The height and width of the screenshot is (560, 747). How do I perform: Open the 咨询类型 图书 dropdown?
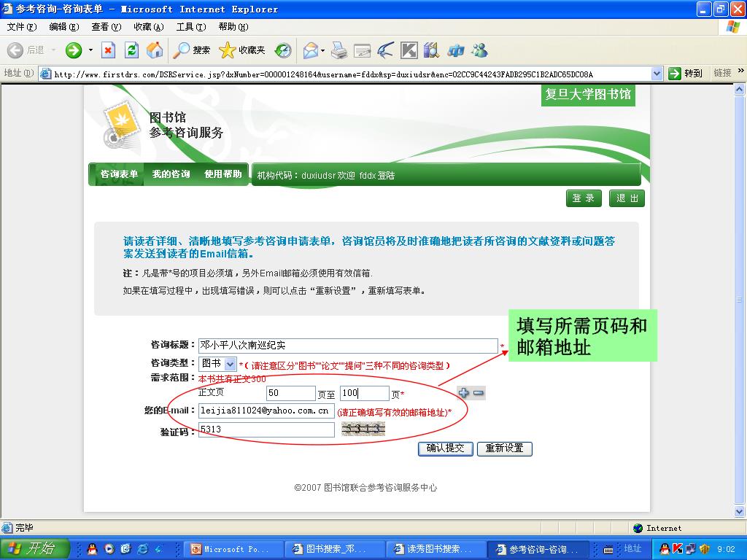(x=217, y=364)
